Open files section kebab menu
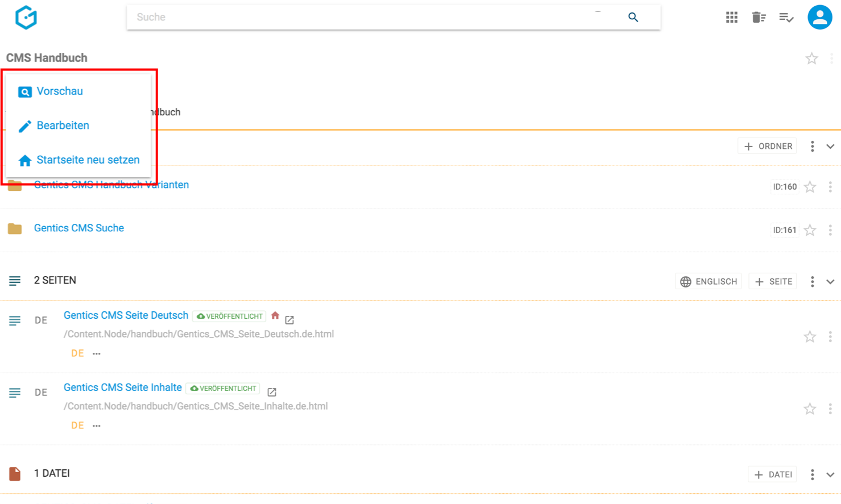Screen dimensions: 841x504 [812, 474]
